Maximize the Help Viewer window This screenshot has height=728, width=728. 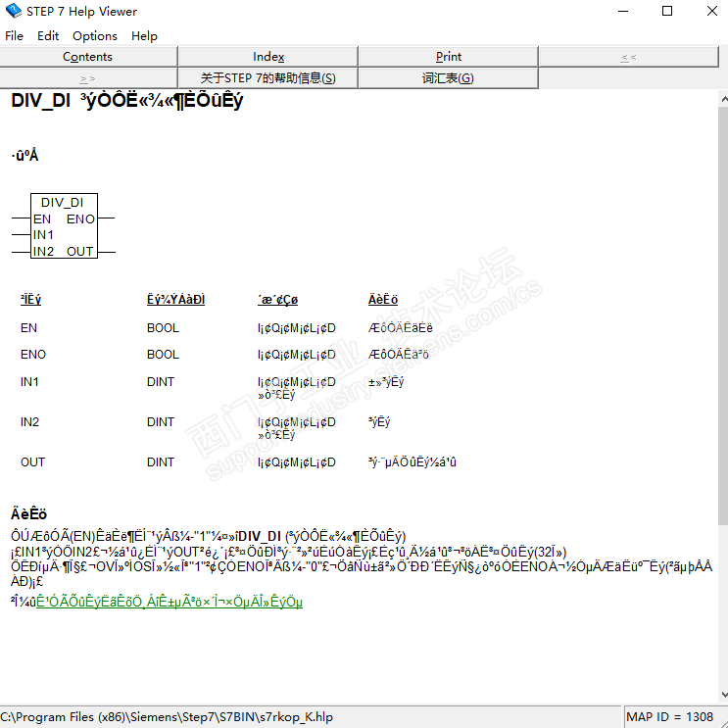pos(667,11)
